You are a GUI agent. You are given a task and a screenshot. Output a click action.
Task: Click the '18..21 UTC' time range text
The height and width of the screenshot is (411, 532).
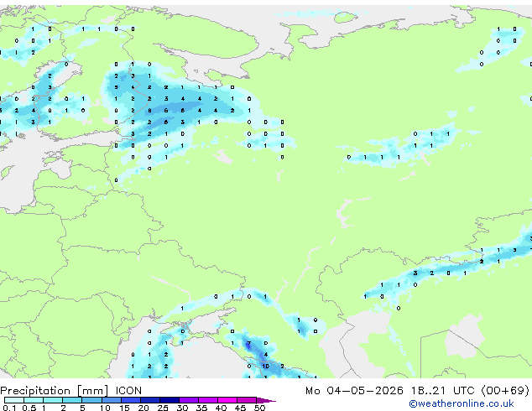442,391
